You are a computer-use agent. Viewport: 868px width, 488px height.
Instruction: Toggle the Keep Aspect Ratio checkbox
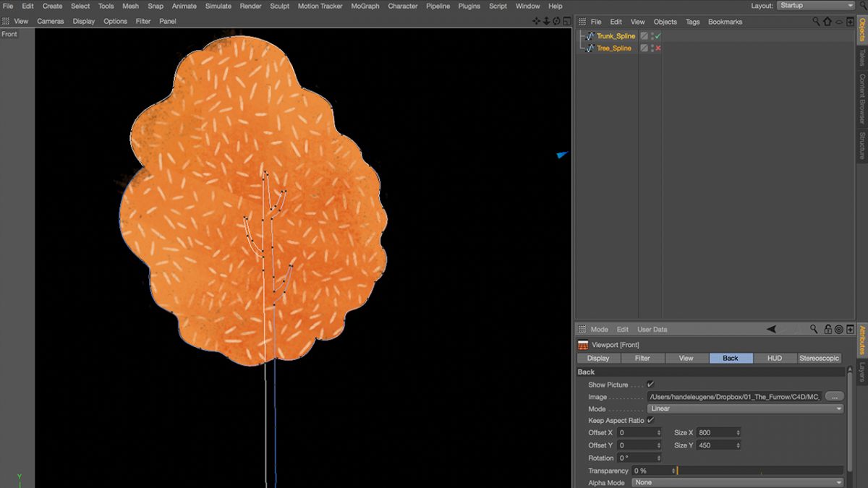(650, 420)
